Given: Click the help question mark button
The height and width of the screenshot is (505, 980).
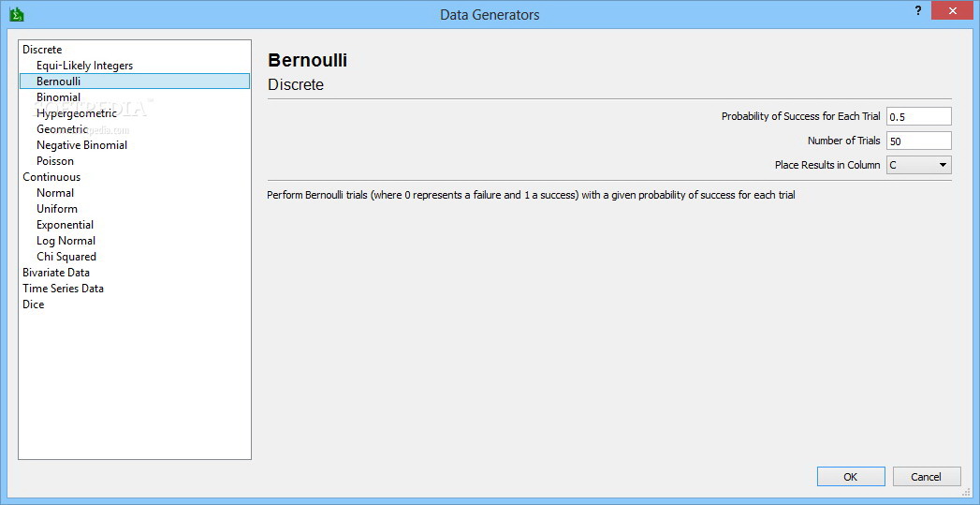Looking at the screenshot, I should click(918, 11).
